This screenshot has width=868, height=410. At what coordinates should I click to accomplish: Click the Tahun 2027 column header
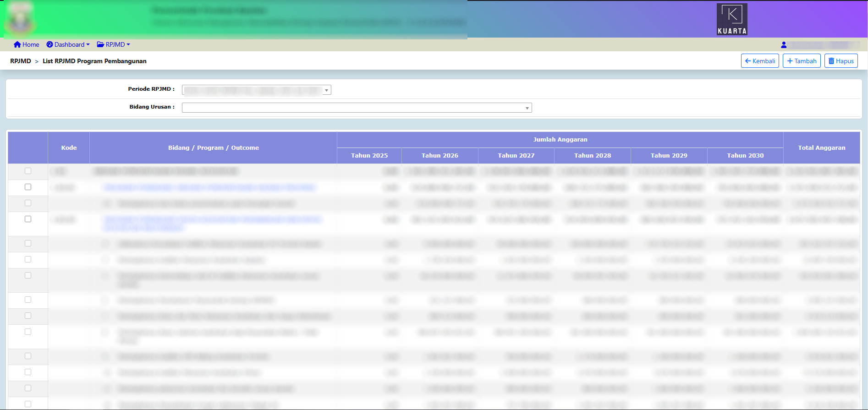516,155
